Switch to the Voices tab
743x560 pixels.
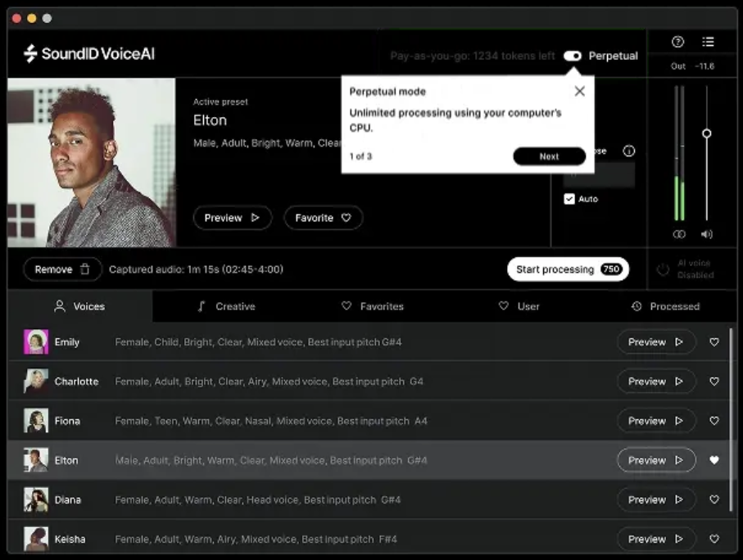(79, 306)
